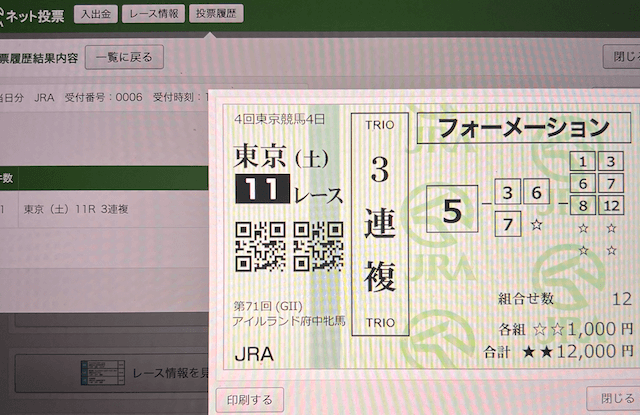Click the 一覧に戻る button
640x415 pixels.
[124, 57]
